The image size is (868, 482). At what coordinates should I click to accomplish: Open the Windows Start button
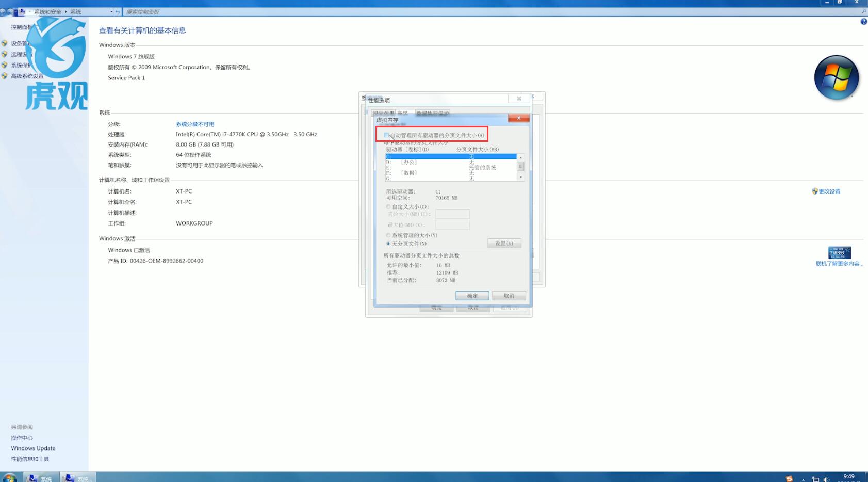(9, 478)
